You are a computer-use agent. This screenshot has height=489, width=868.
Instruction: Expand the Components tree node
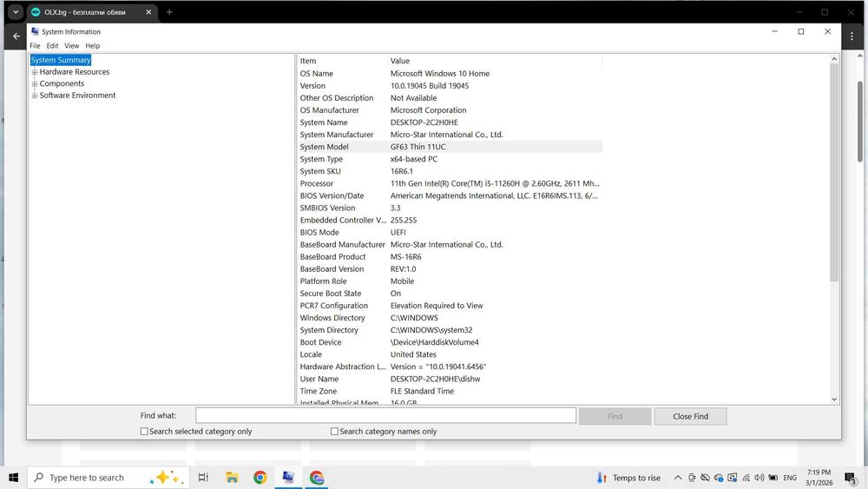click(35, 83)
